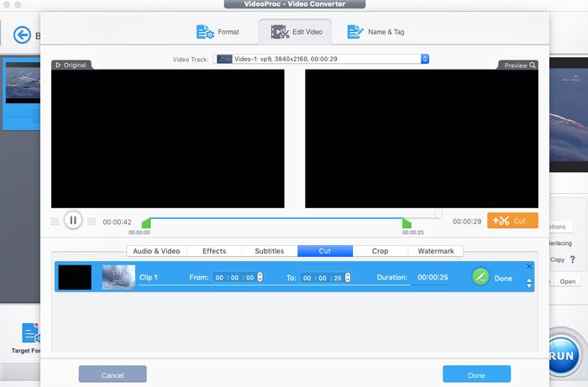The height and width of the screenshot is (387, 588).
Task: Click the blue Done button
Action: pos(476,374)
